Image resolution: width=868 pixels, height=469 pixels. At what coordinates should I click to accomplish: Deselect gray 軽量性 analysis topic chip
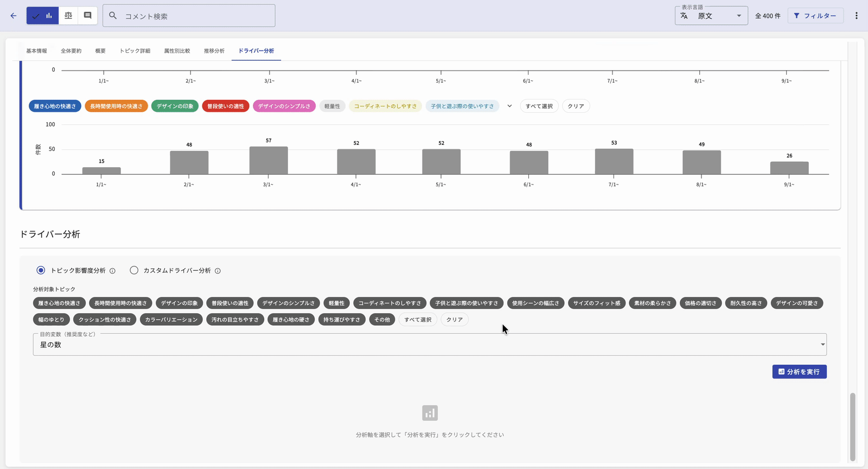point(336,303)
